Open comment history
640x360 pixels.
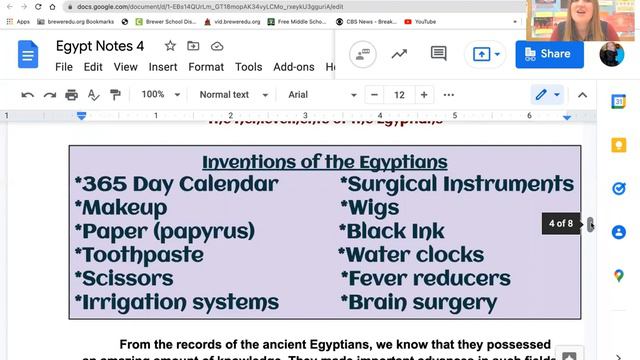pyautogui.click(x=438, y=54)
